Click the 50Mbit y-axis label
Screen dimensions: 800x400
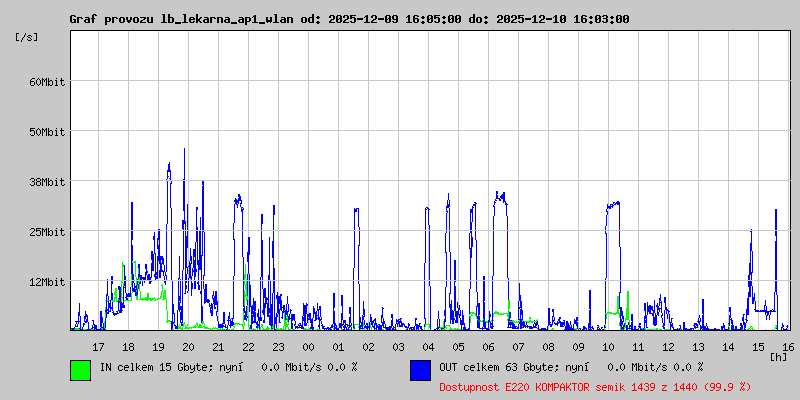tap(46, 132)
